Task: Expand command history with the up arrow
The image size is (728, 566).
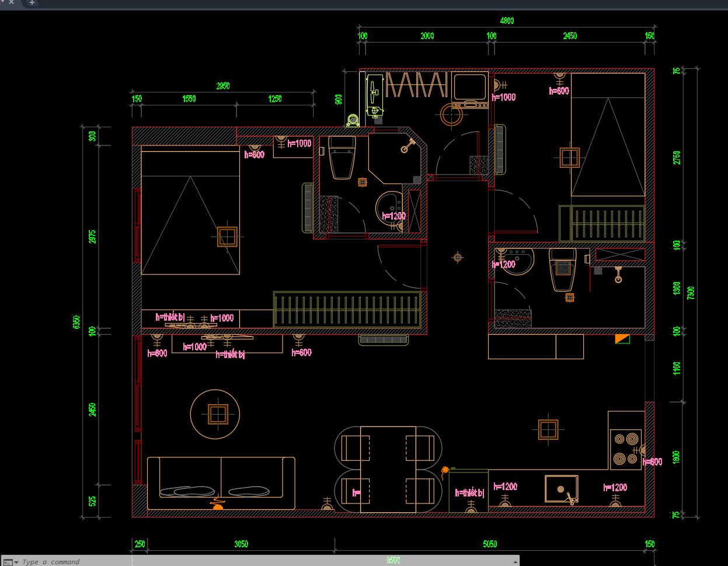Action: pyautogui.click(x=515, y=561)
